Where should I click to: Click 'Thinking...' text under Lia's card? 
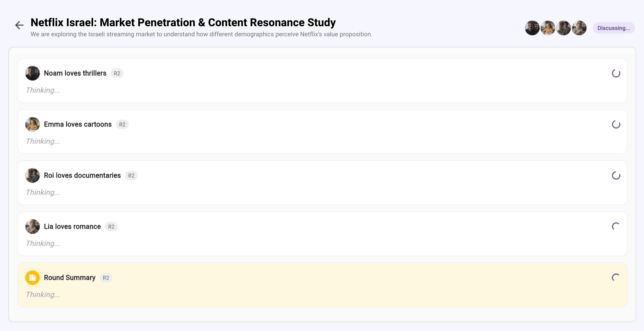pyautogui.click(x=43, y=243)
